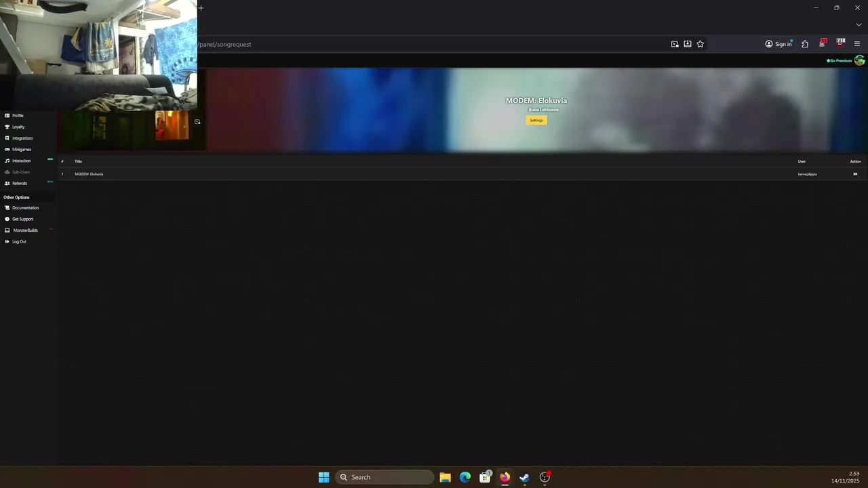Click the MODEM: Elokuvia banner heading

pyautogui.click(x=536, y=100)
